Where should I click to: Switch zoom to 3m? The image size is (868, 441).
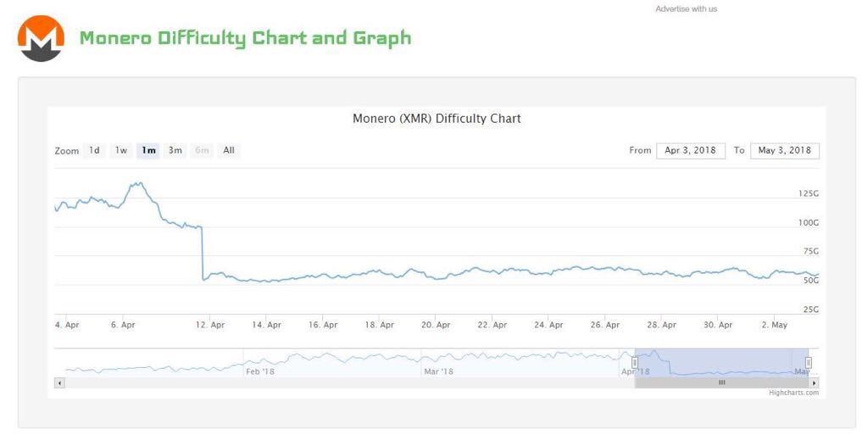(x=175, y=151)
